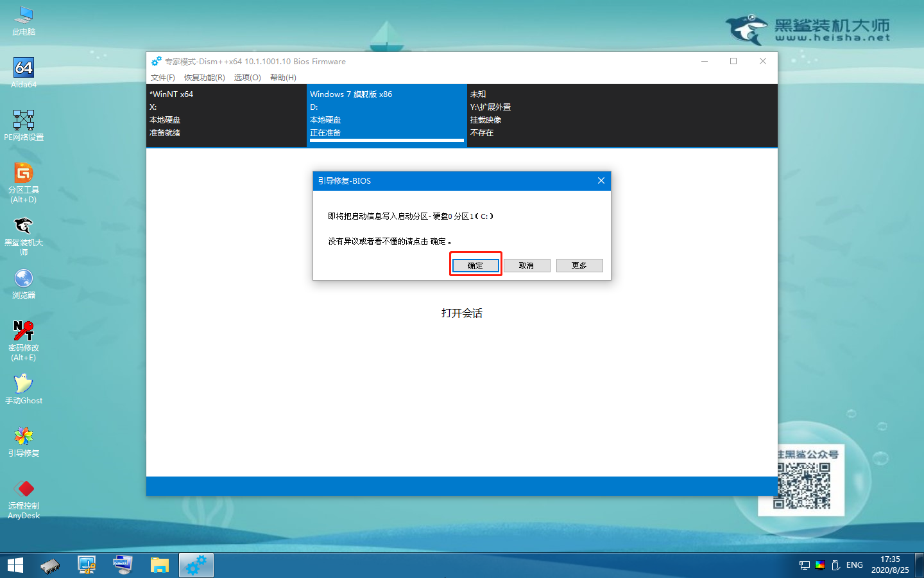Click the 取消 button in the dialog
This screenshot has width=924, height=578.
click(x=527, y=265)
